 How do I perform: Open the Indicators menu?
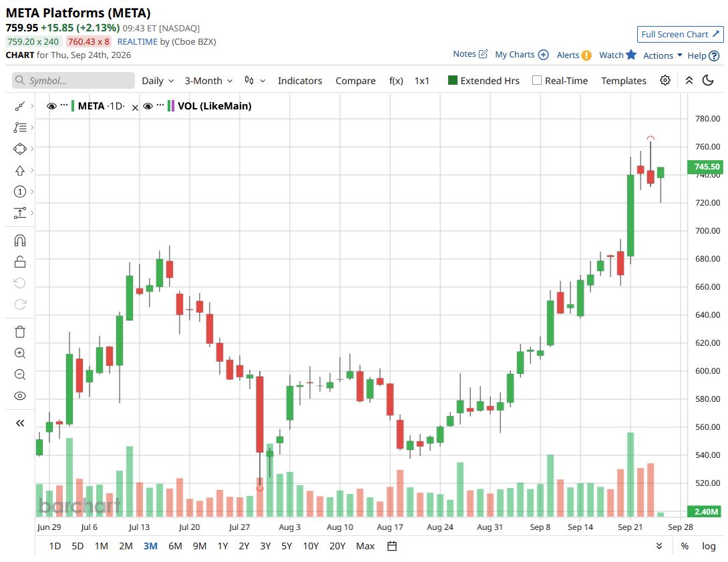coord(300,81)
